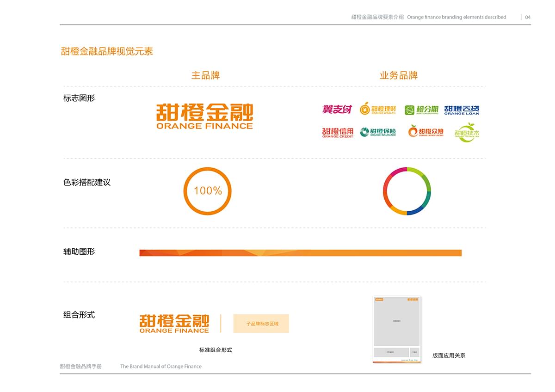Click the 业务品牌 column heading
The width and height of the screenshot is (555, 392).
click(x=399, y=75)
